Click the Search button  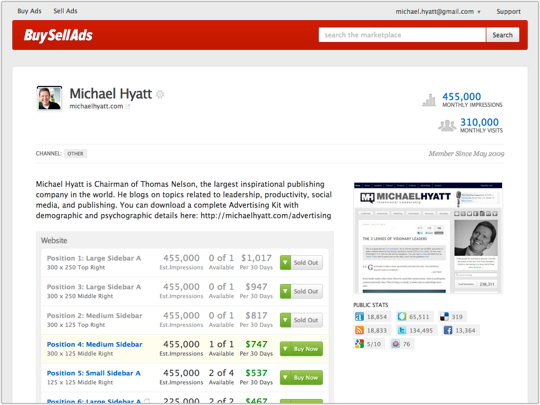(x=502, y=35)
